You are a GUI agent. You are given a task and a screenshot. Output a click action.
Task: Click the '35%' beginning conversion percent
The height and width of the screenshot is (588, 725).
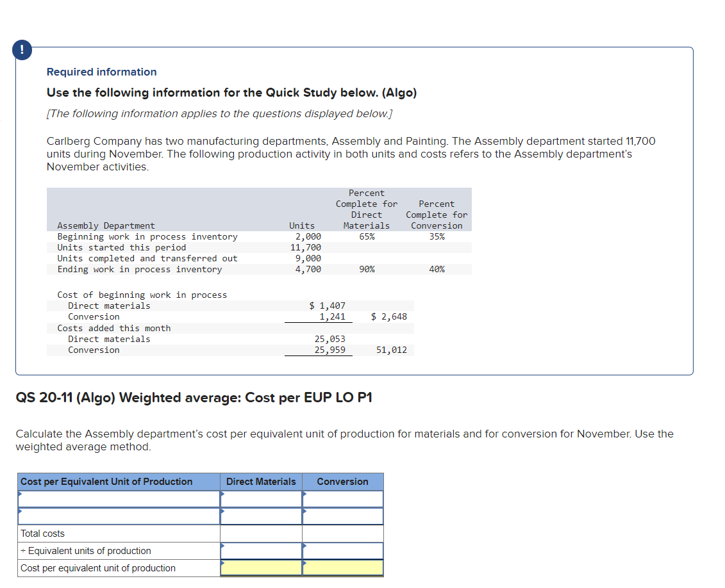pos(437,236)
